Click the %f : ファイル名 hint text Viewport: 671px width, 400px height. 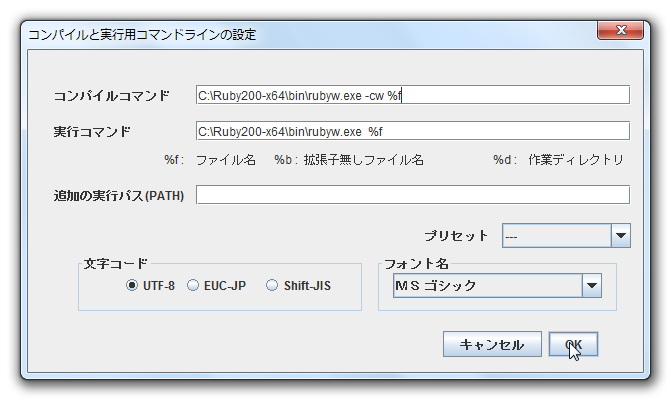210,160
